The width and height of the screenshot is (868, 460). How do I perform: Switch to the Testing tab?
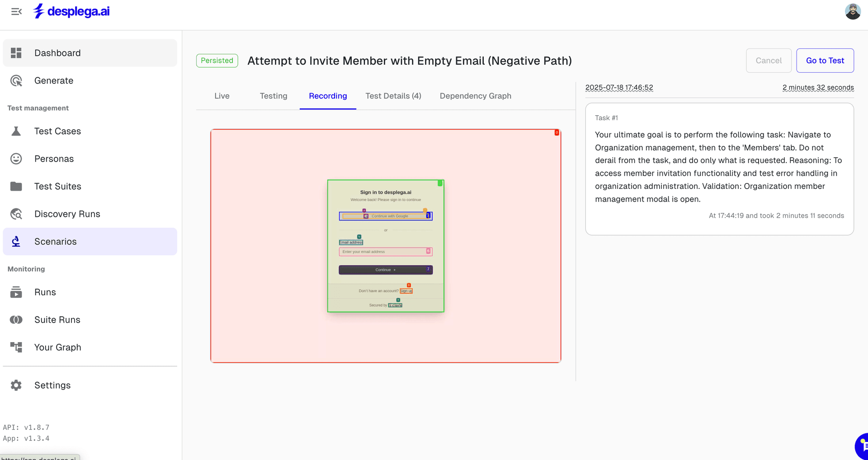point(274,96)
